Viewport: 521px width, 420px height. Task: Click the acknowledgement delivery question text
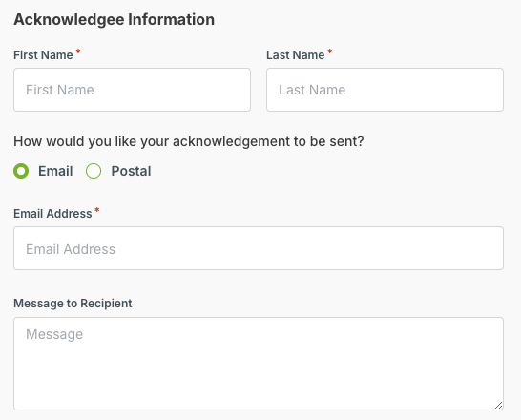(189, 141)
